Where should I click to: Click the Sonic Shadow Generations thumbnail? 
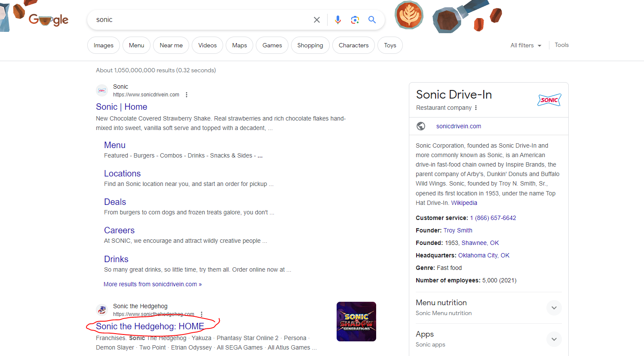356,322
